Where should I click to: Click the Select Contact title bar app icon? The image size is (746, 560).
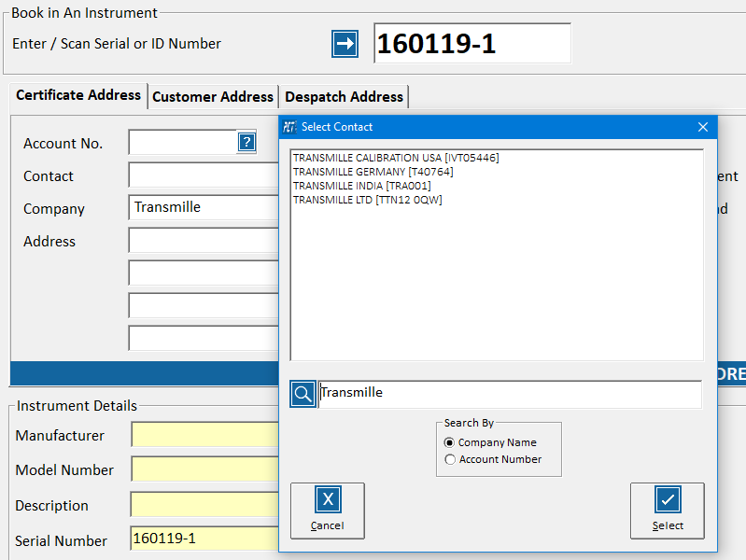point(289,127)
